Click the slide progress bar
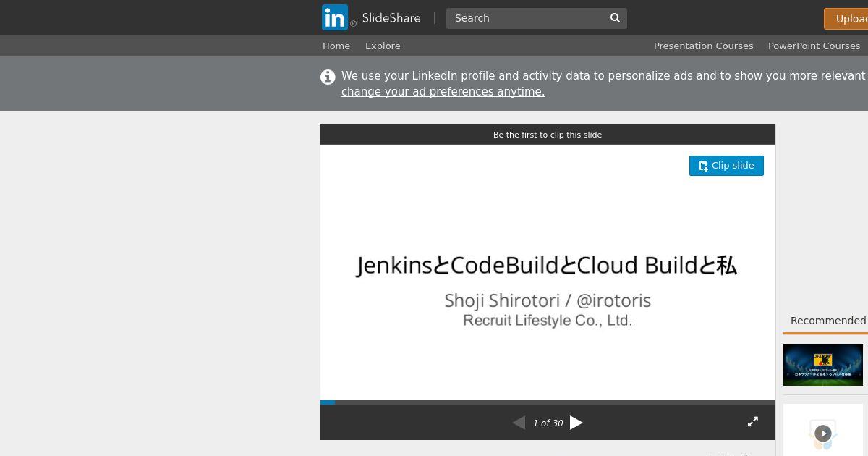Image resolution: width=868 pixels, height=456 pixels. [x=548, y=402]
